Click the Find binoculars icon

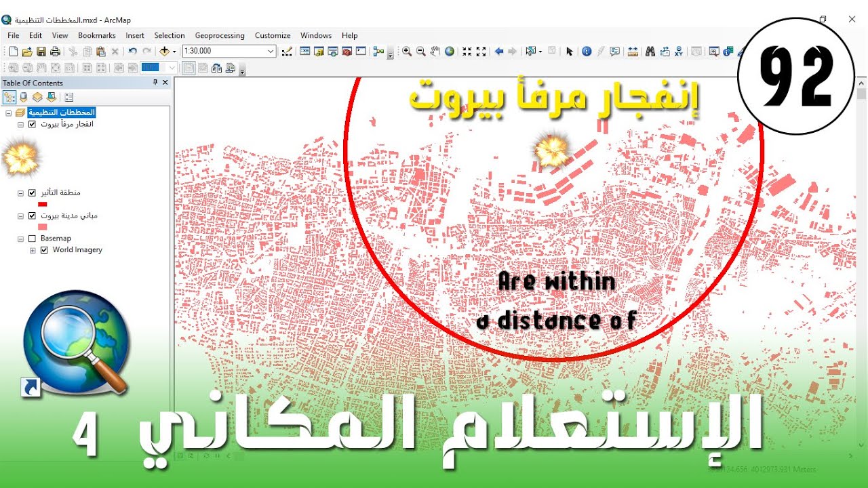coord(650,52)
